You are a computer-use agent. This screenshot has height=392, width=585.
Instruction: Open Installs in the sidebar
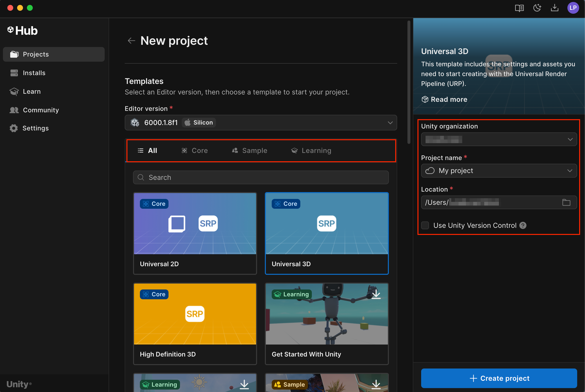[x=34, y=73]
